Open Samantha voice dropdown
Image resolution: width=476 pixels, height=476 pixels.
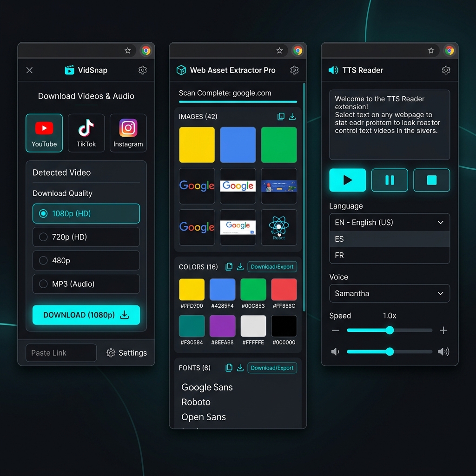390,293
